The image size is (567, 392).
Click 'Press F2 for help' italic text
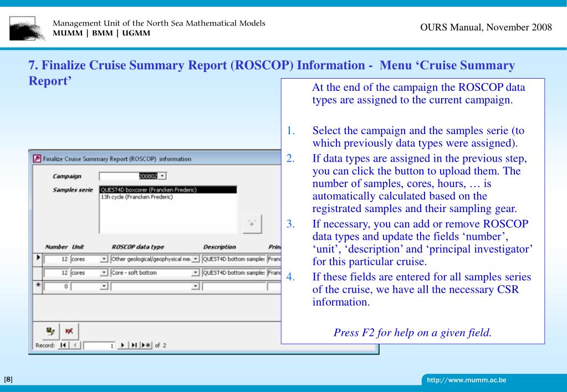[x=412, y=332]
